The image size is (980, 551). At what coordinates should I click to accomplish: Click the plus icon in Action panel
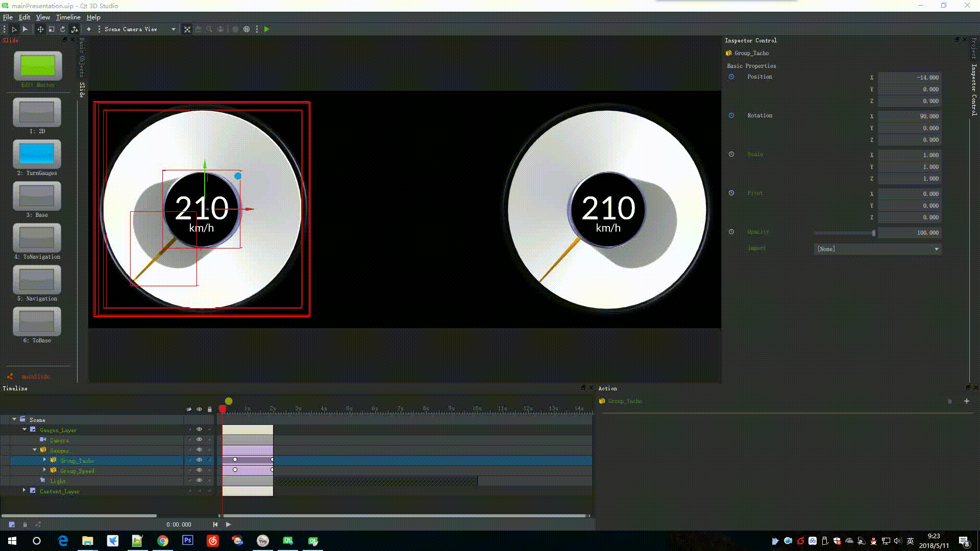pos(966,401)
